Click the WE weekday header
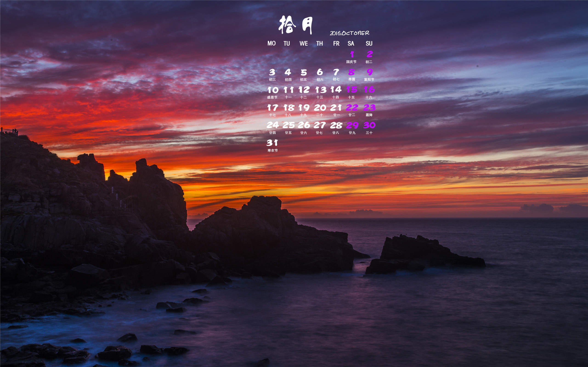588x367 pixels. [x=303, y=43]
